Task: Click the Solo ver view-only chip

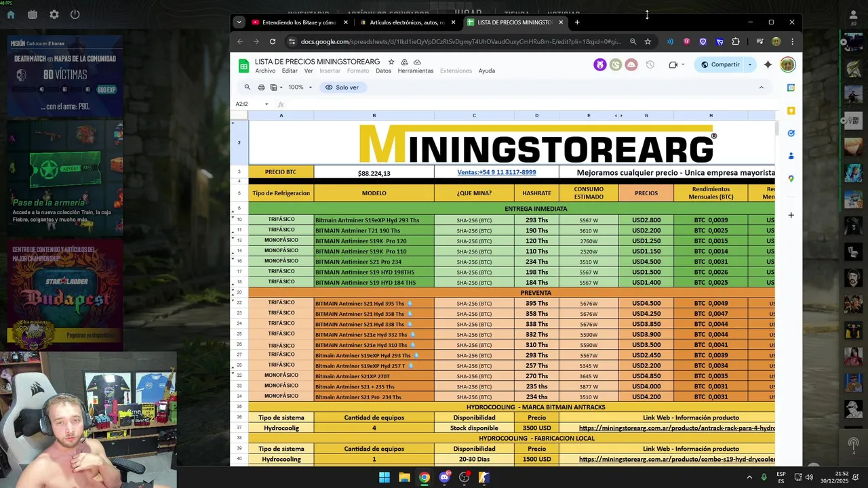Action: coord(342,87)
